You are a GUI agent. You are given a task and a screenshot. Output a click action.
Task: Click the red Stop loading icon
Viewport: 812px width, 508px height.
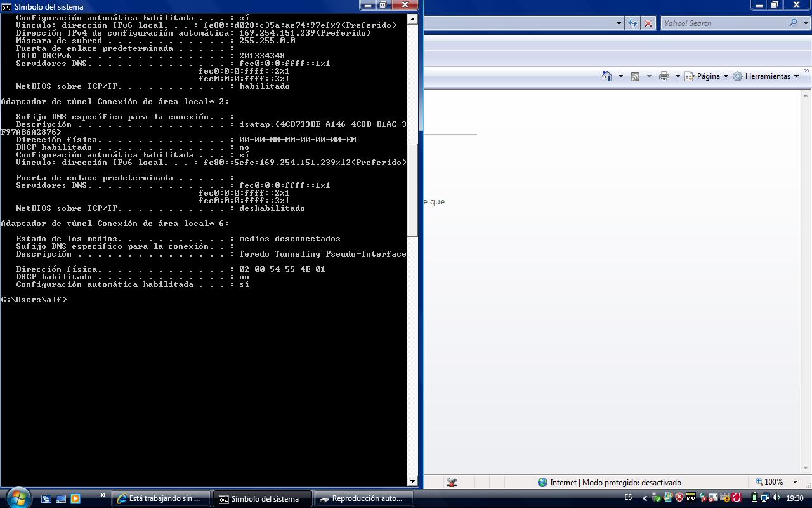tap(648, 23)
